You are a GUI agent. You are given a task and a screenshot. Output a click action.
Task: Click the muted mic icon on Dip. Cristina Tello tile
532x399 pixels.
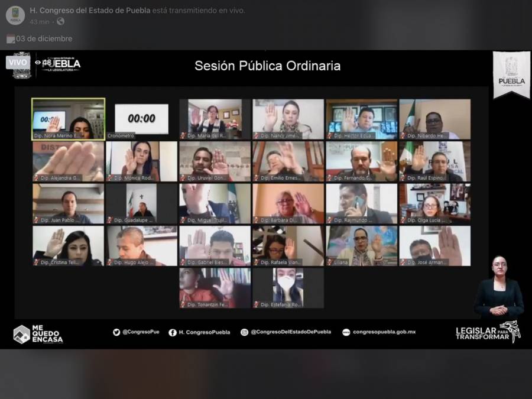click(x=36, y=262)
